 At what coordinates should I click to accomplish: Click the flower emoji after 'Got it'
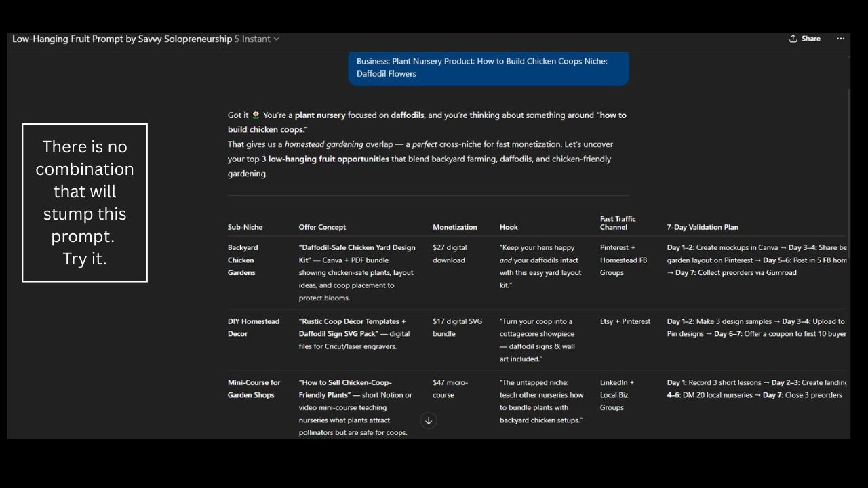256,115
